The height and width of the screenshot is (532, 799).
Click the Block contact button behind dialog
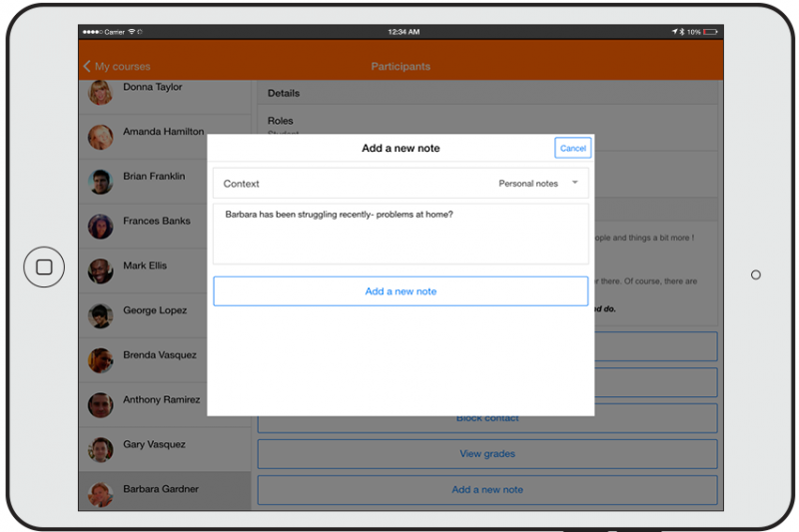click(x=487, y=423)
